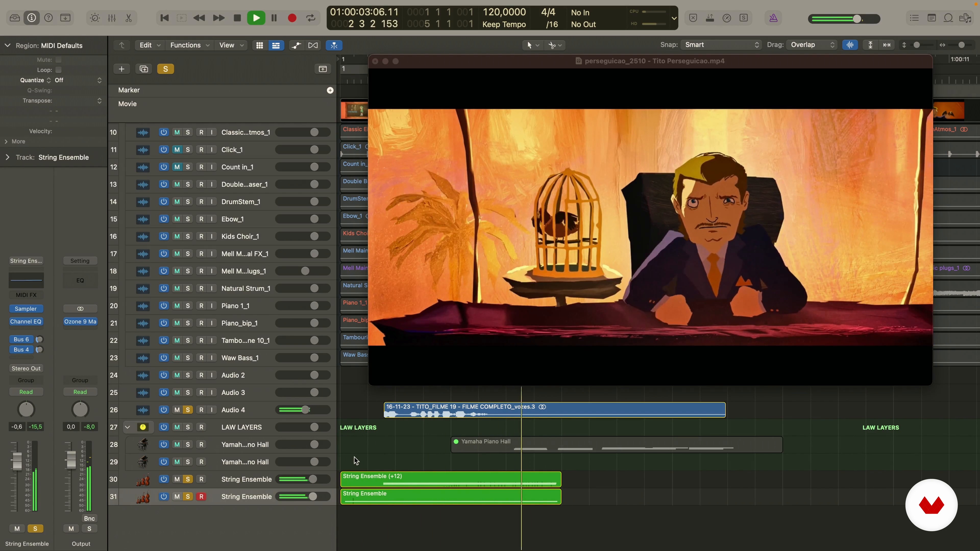Toggle power button on Piano 1_1 track

[x=164, y=306]
